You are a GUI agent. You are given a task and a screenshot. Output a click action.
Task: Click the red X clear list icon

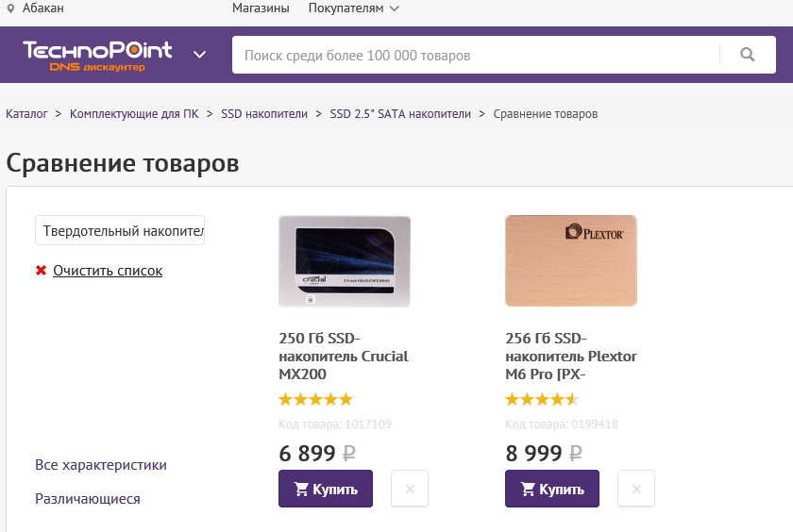41,271
